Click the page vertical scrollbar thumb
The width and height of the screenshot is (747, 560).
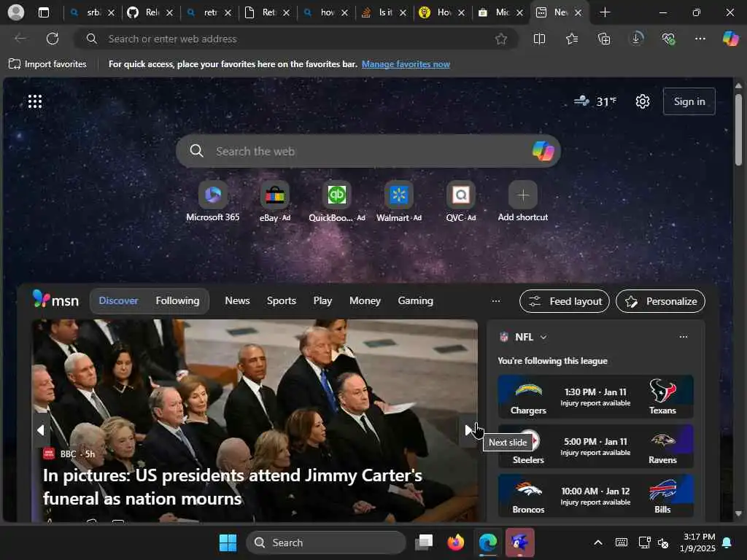click(x=738, y=130)
